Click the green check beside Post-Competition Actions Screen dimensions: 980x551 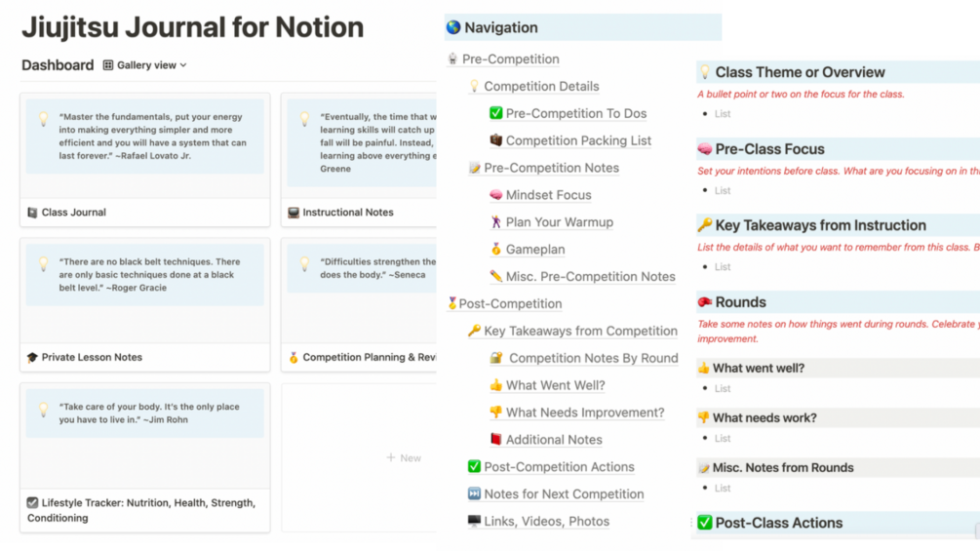(x=474, y=467)
